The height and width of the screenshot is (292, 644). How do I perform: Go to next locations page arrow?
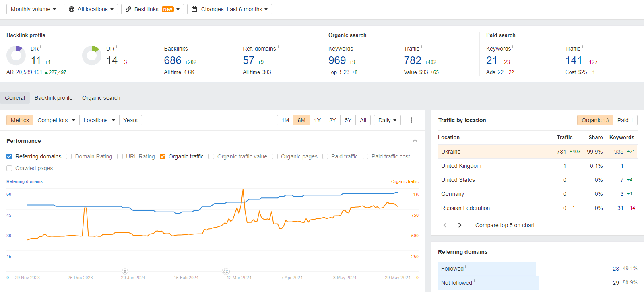click(x=460, y=225)
